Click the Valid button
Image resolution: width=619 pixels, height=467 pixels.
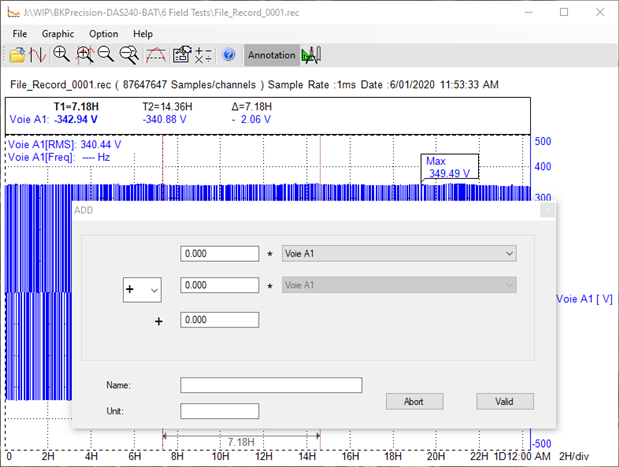[505, 401]
